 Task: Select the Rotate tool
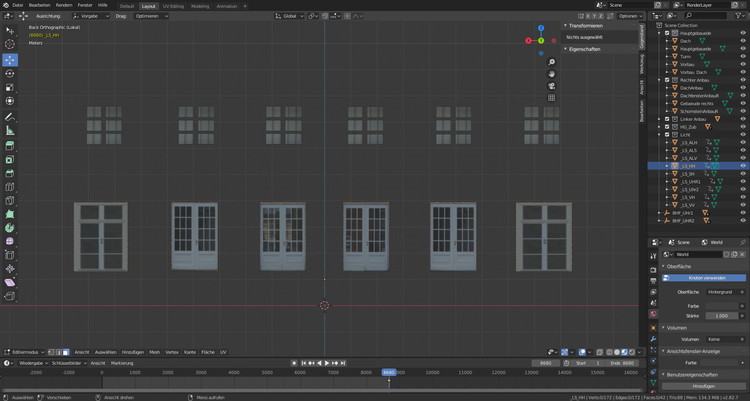click(x=10, y=73)
